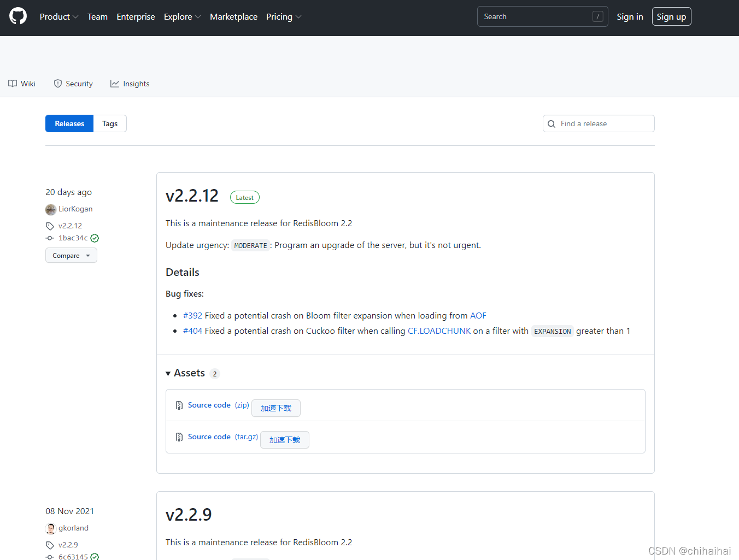Open Marketplace in the top navigation
This screenshot has width=739, height=560.
(x=233, y=17)
